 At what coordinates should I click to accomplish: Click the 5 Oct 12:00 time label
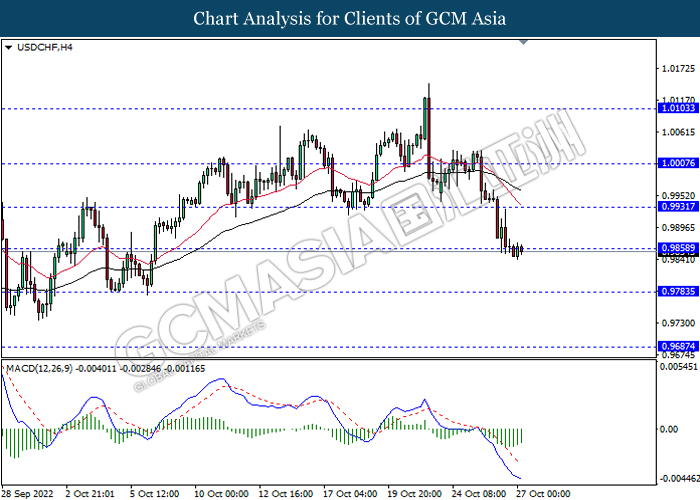155,494
